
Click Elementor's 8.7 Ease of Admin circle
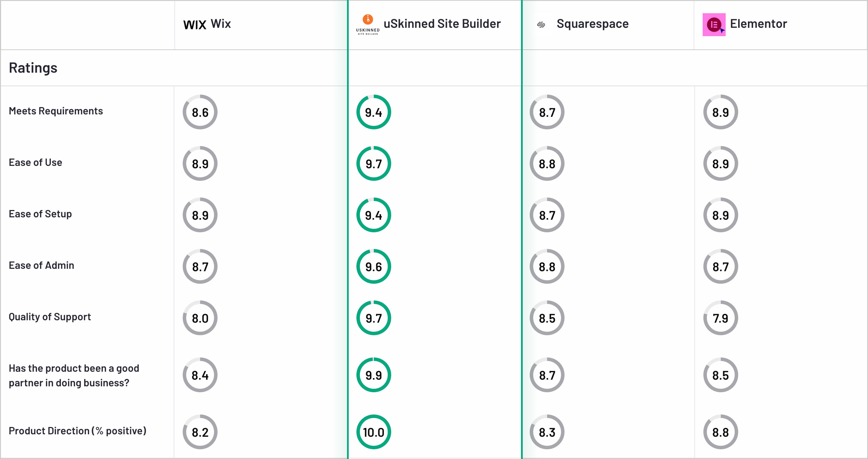[720, 266]
